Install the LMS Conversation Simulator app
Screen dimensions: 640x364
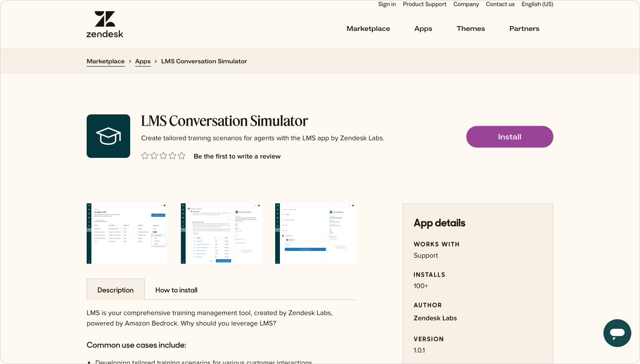(509, 137)
